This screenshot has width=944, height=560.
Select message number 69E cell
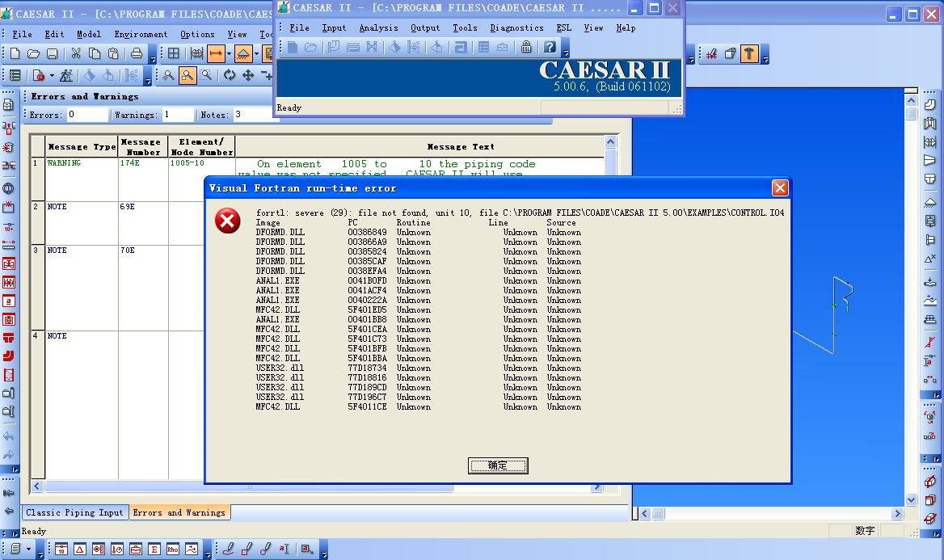(x=143, y=223)
